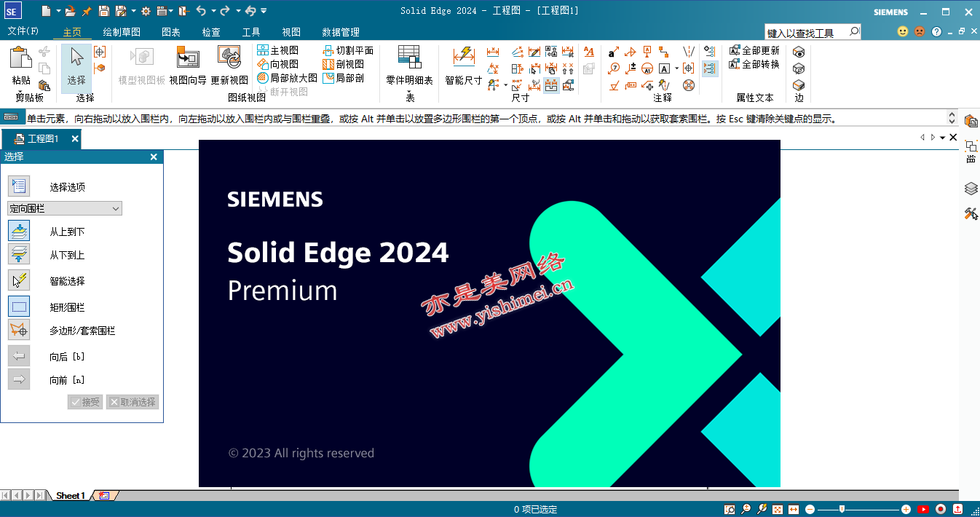Click the Layers icon on right sidebar
The height and width of the screenshot is (517, 980).
pos(971,189)
